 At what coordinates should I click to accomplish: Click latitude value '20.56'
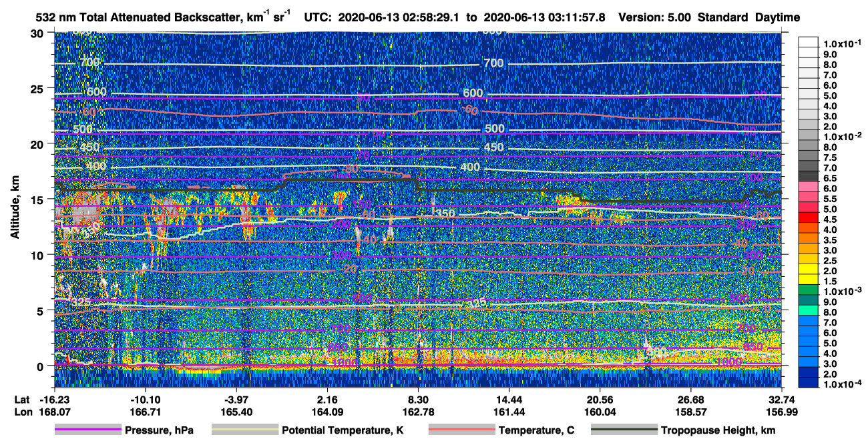(x=600, y=399)
